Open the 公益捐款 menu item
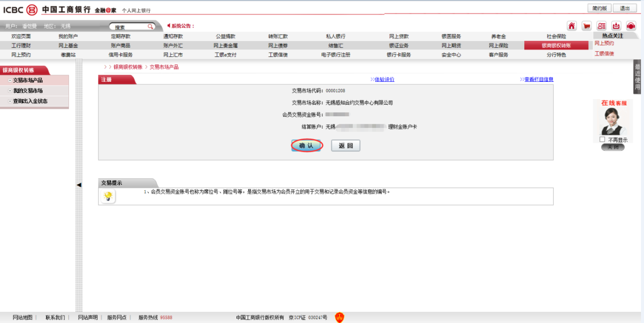Image resolution: width=644 pixels, height=323 pixels. point(225,37)
